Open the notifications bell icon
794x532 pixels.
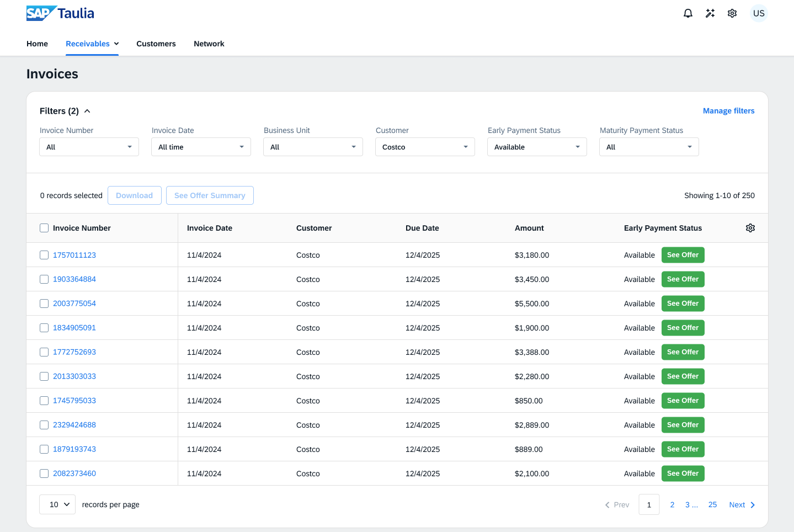click(x=688, y=13)
